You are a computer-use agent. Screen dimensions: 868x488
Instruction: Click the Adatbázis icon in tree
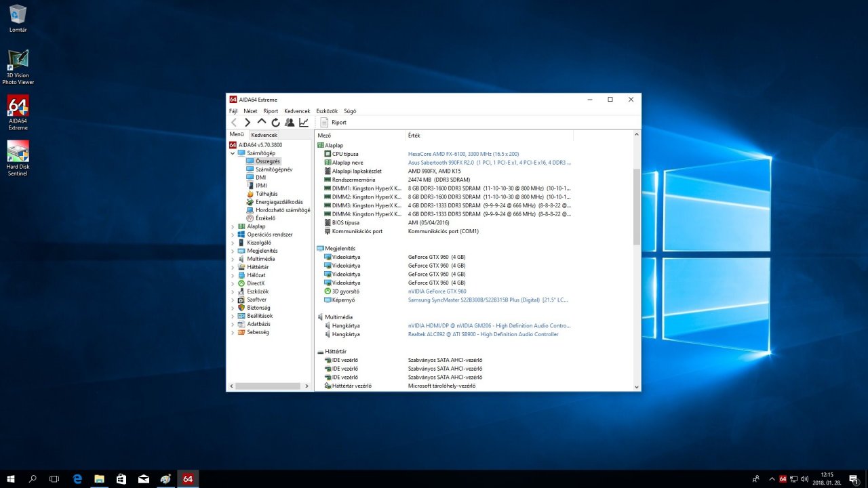pos(241,324)
